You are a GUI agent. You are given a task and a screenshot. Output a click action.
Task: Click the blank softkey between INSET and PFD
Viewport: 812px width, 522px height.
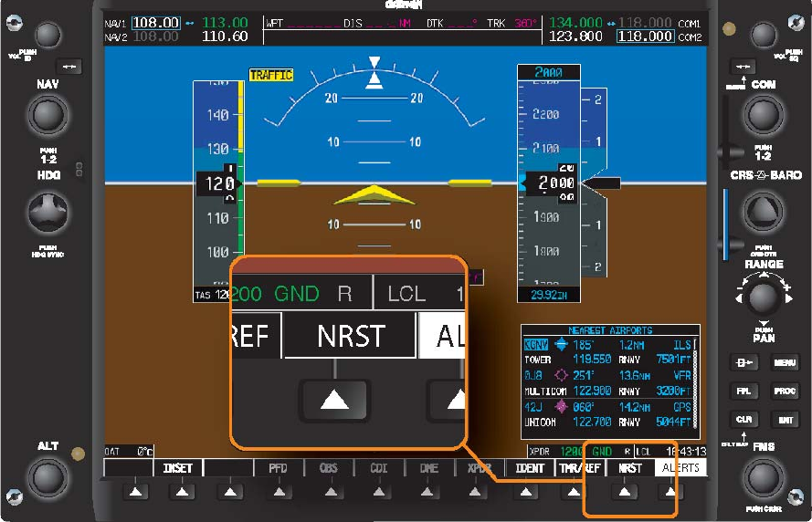coord(230,492)
